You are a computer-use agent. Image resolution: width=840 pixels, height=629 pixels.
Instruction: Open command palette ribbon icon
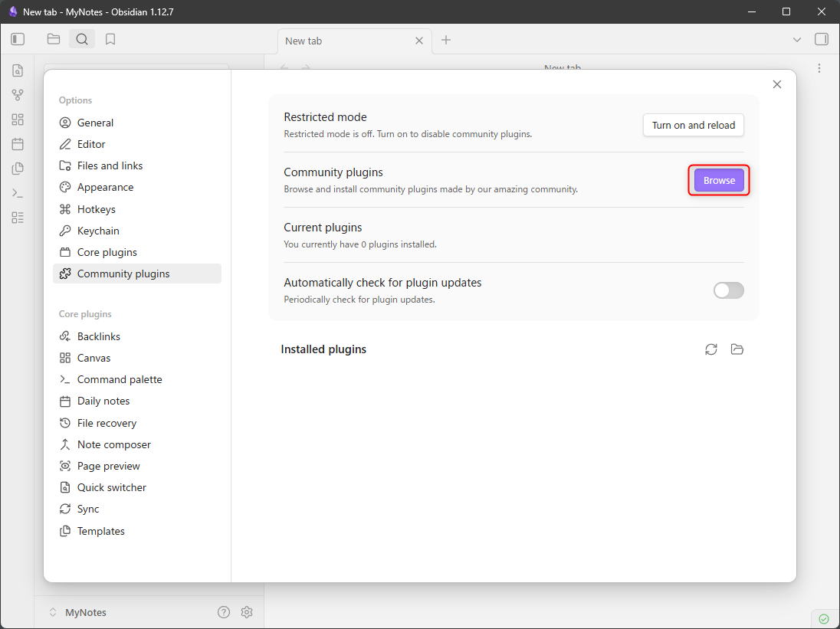point(18,193)
